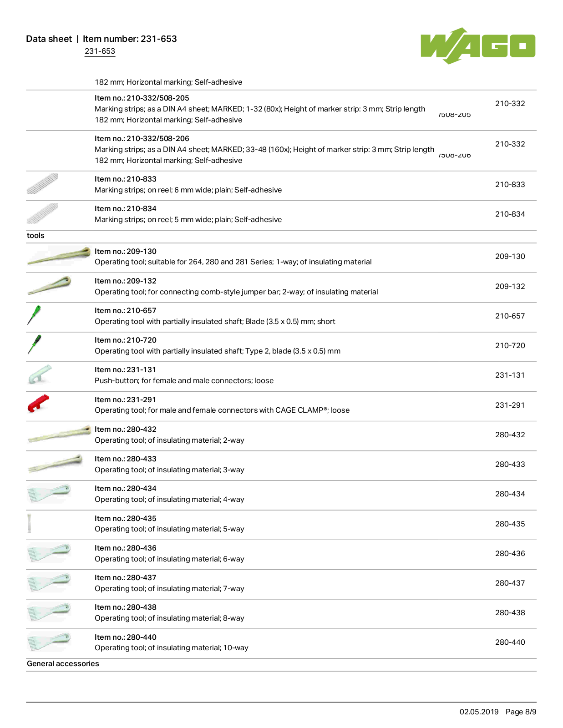Select 'Item no.: 280-438' heading text

[x=126, y=607]
